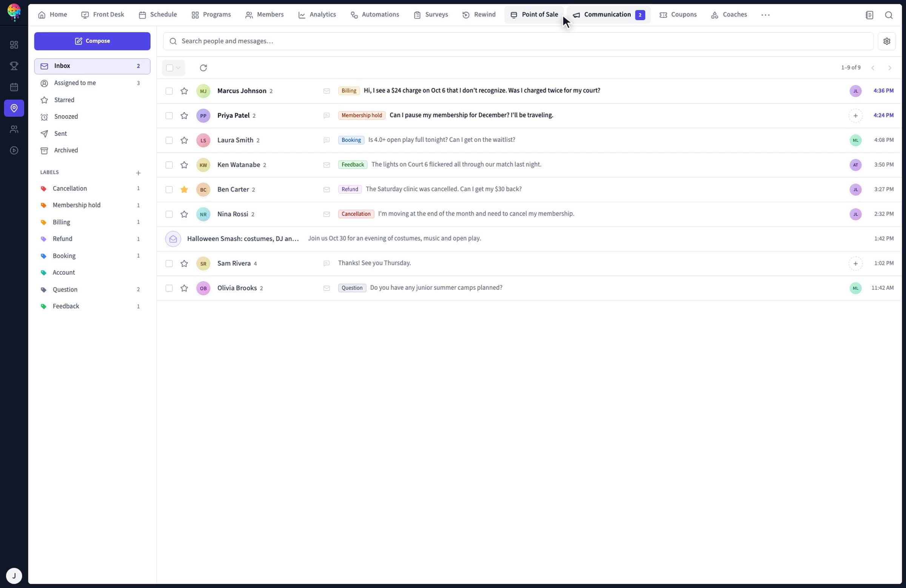Viewport: 906px width, 588px height.
Task: Open the play circle icon in left rail
Action: [14, 150]
